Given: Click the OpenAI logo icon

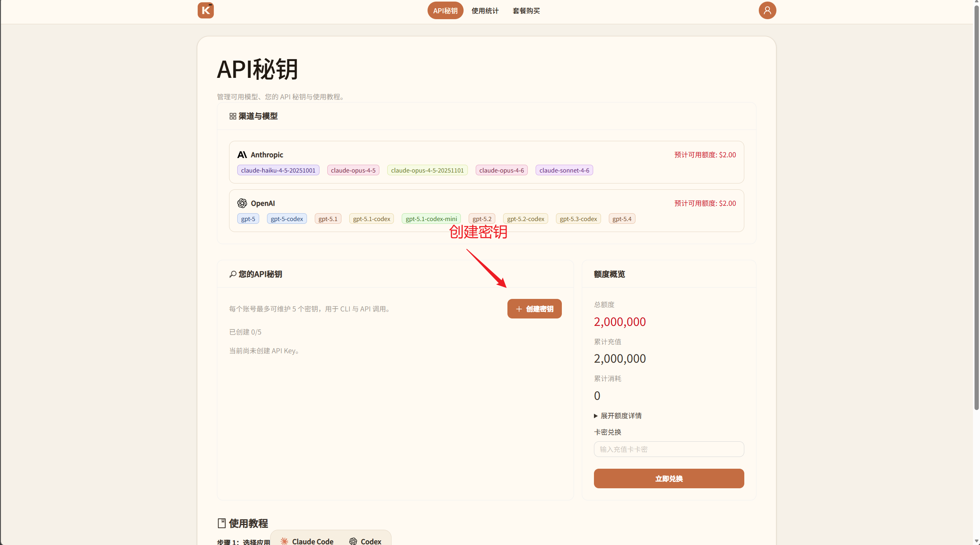Looking at the screenshot, I should point(242,203).
